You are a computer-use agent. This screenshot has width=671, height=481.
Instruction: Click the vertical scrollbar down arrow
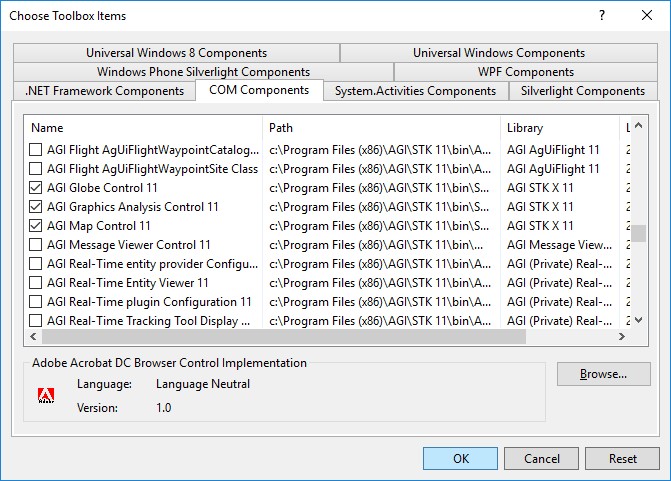pyautogui.click(x=639, y=320)
